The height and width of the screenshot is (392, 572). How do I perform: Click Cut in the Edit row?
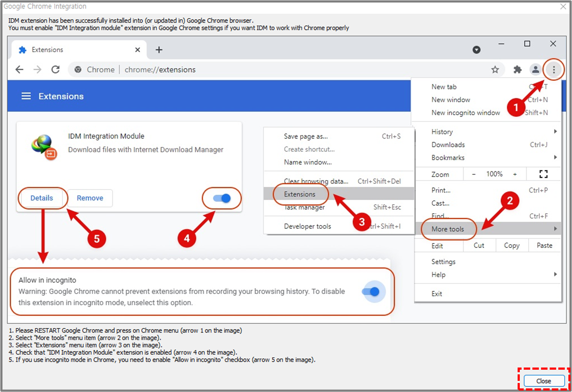pyautogui.click(x=479, y=245)
